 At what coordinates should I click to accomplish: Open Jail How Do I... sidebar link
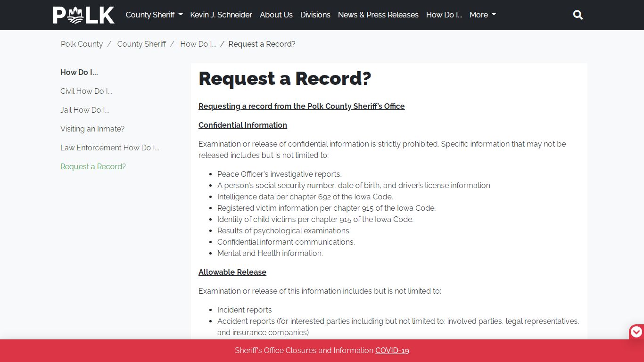tap(85, 110)
